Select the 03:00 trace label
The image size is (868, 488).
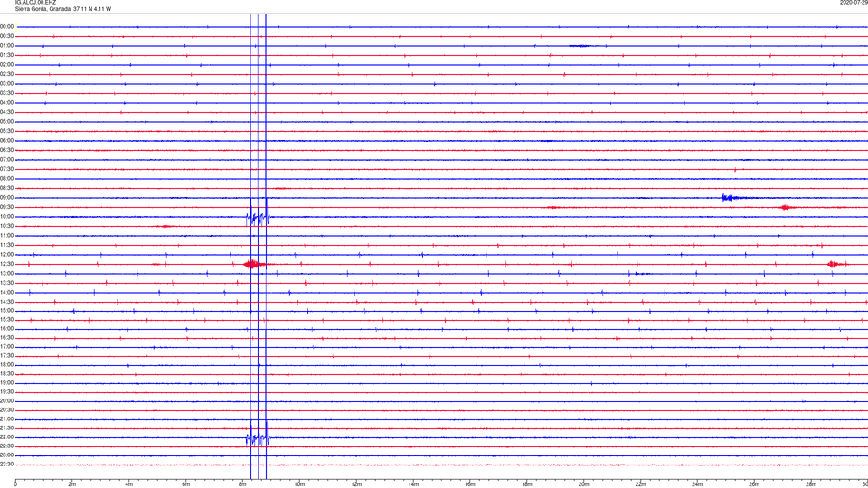pos(7,84)
